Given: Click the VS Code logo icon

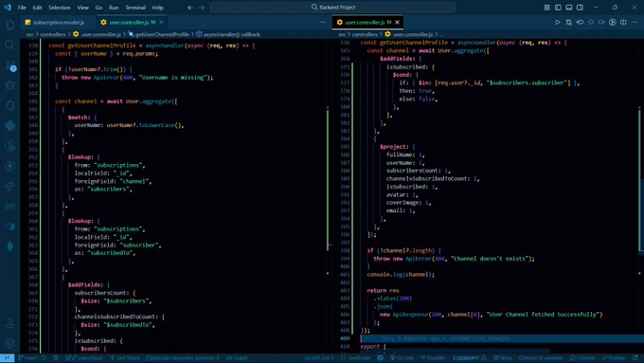Looking at the screenshot, I should point(8,8).
